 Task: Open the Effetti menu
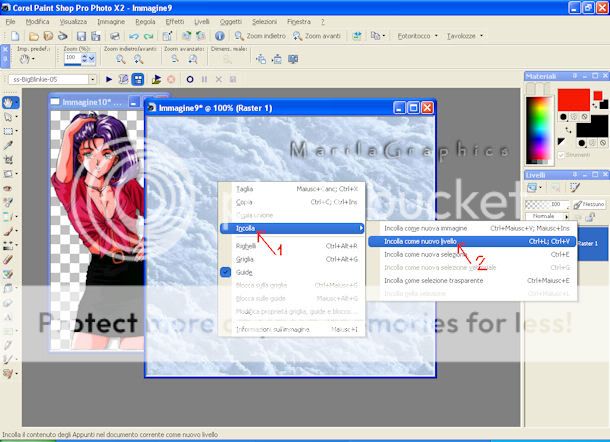[x=175, y=22]
